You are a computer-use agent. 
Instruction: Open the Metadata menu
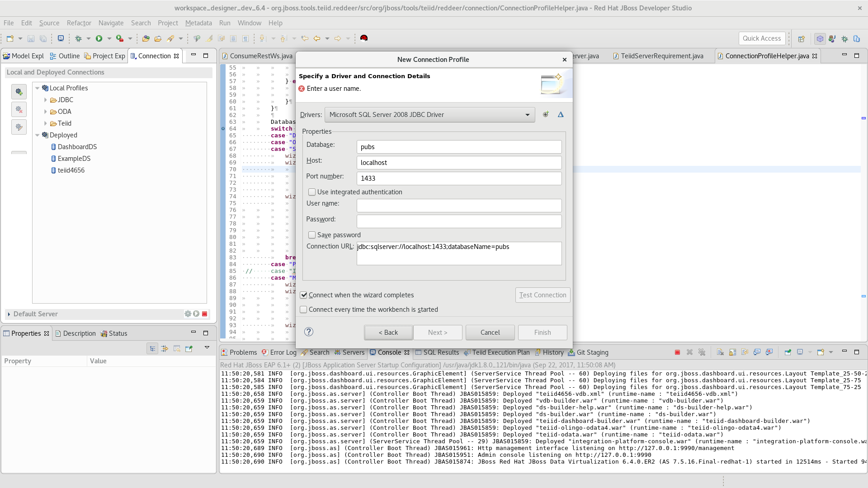click(198, 23)
